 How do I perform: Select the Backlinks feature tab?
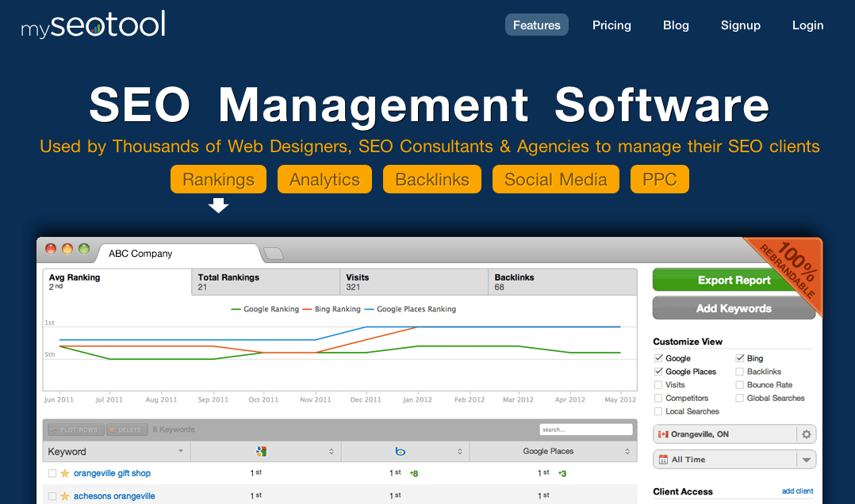[432, 179]
